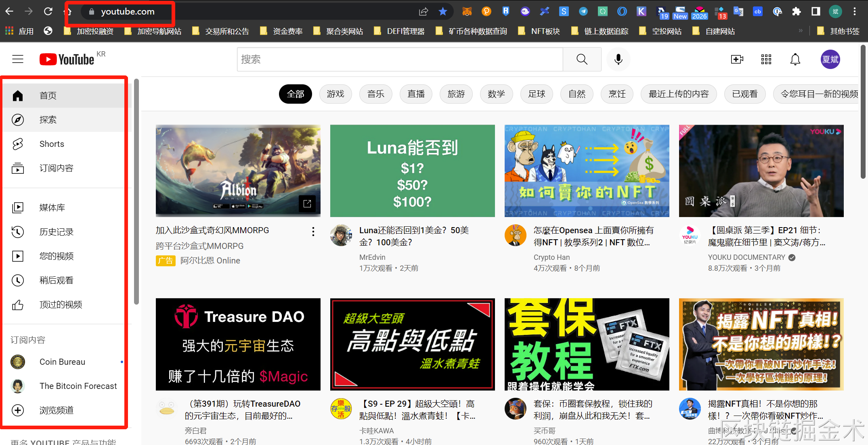This screenshot has width=868, height=445.
Task: Select the 音乐 category chip
Action: tap(375, 94)
